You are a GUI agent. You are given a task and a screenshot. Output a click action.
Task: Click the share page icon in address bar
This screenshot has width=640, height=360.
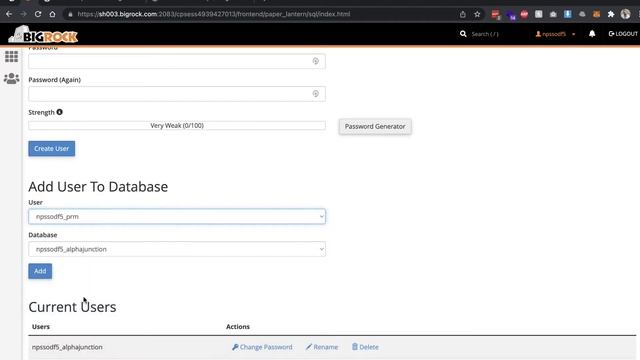[462, 14]
